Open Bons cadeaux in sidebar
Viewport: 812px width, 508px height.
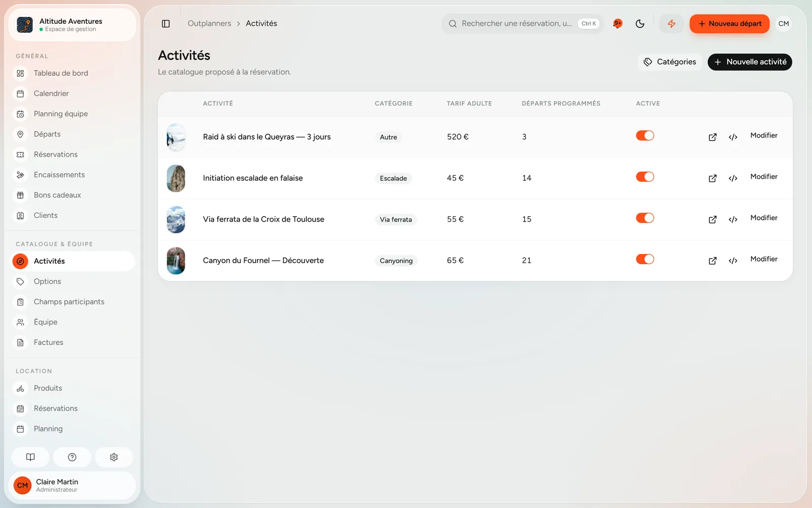(x=74, y=195)
